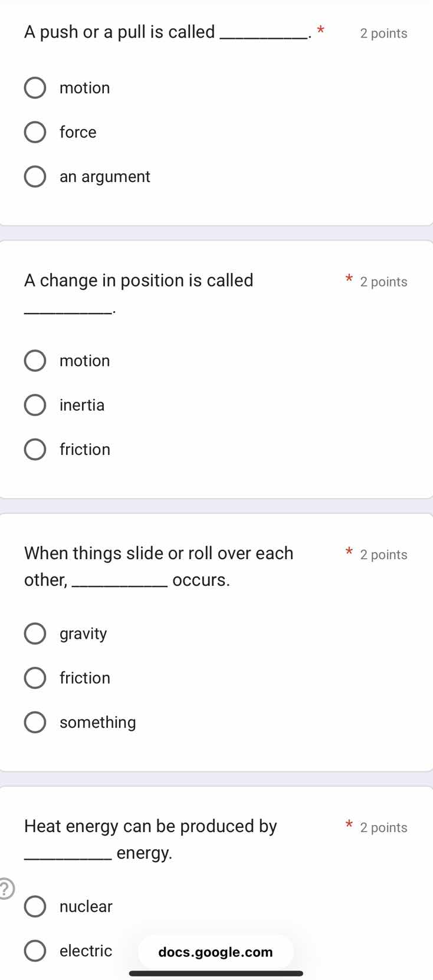Pick "gravity" for the sliding or rolling question

click(35, 633)
